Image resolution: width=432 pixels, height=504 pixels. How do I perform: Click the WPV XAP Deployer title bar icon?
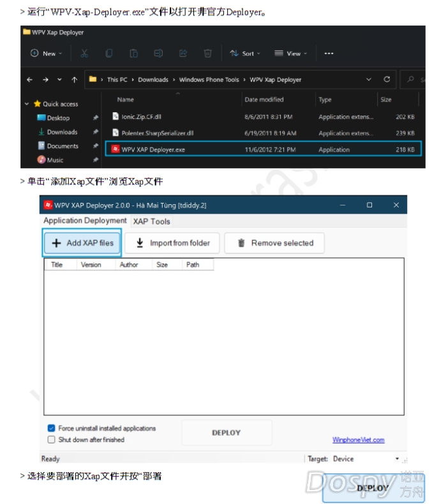pyautogui.click(x=48, y=205)
